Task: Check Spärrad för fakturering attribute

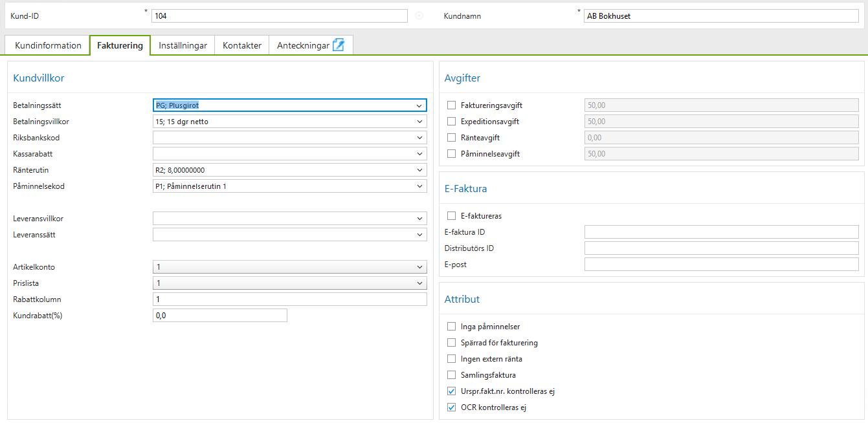Action: pos(451,342)
